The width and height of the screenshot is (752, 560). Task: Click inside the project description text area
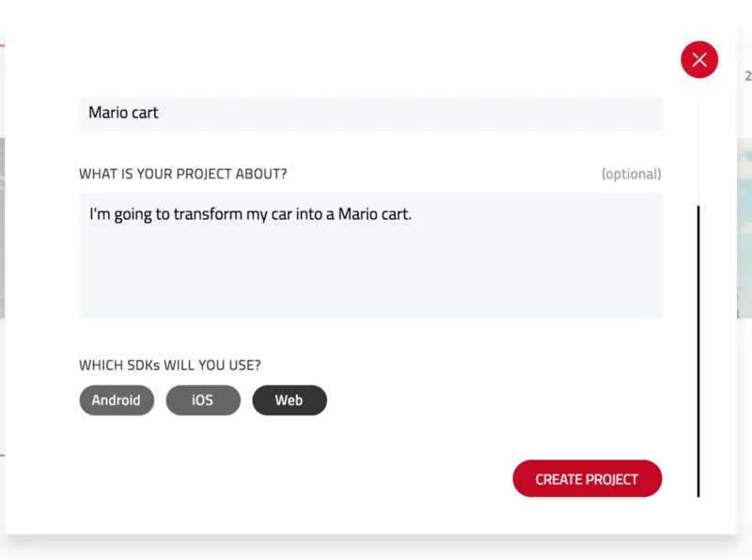pyautogui.click(x=370, y=263)
